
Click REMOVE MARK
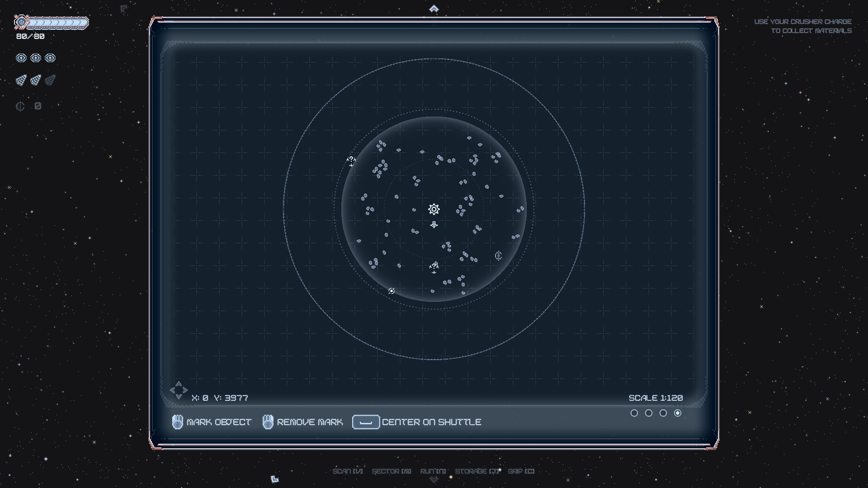coord(310,422)
